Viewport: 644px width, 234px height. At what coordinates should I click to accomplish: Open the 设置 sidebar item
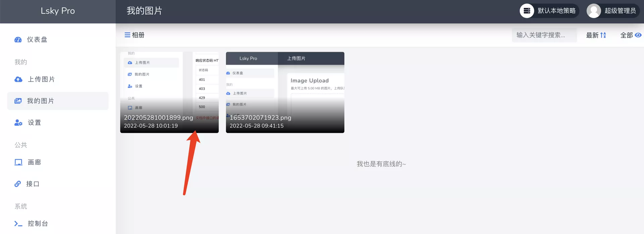click(x=34, y=123)
